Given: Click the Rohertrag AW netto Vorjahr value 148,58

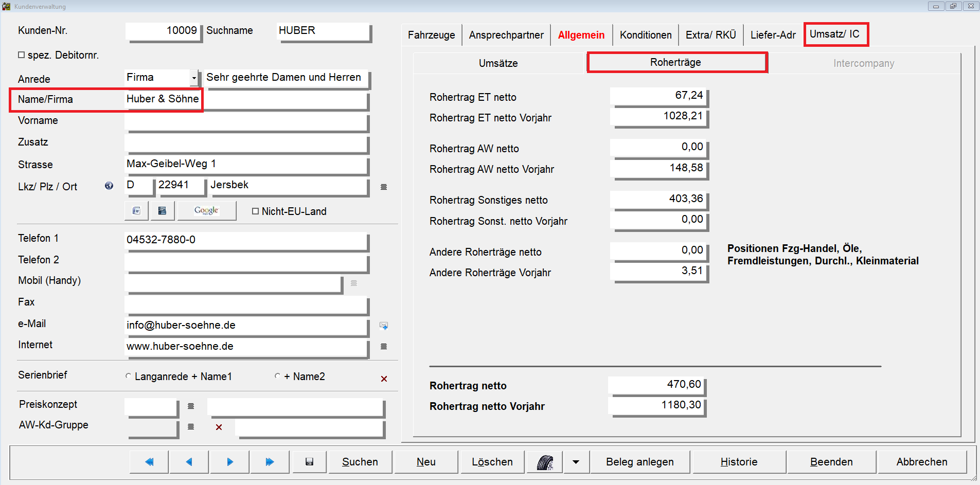Looking at the screenshot, I should click(658, 169).
